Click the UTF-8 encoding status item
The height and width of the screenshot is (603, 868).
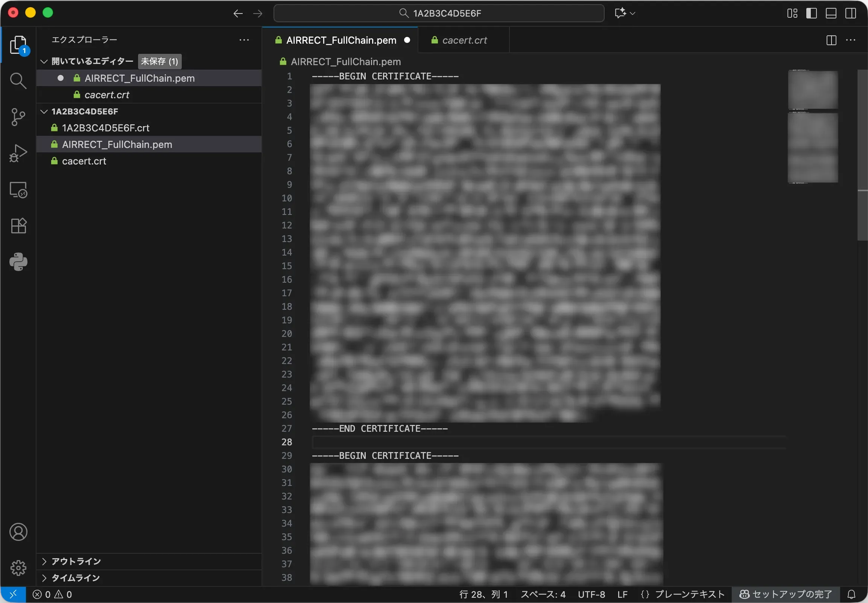click(591, 594)
